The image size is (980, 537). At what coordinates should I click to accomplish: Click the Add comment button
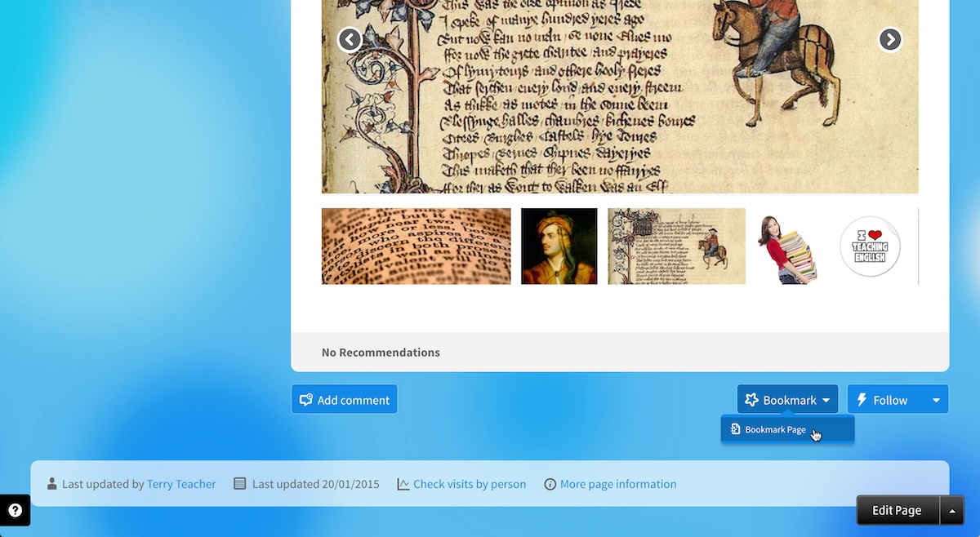point(344,400)
